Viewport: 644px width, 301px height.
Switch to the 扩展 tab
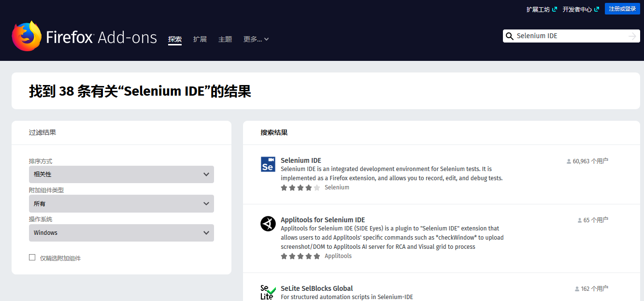(x=200, y=39)
